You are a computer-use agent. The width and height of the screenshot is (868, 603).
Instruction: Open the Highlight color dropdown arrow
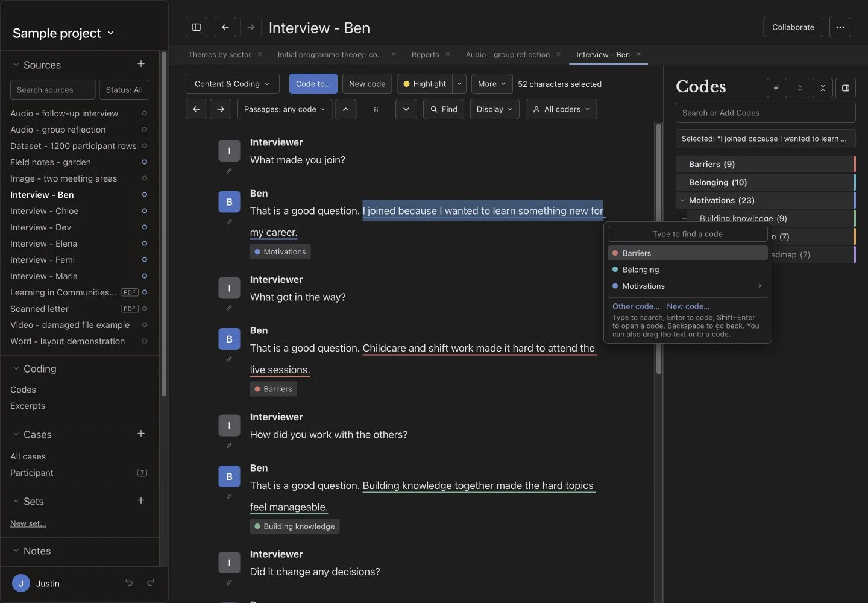click(459, 84)
